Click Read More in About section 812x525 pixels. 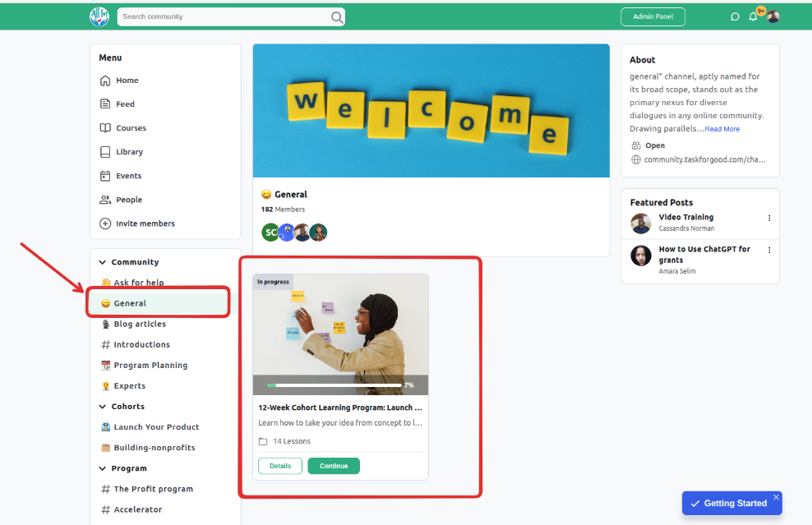coord(722,129)
